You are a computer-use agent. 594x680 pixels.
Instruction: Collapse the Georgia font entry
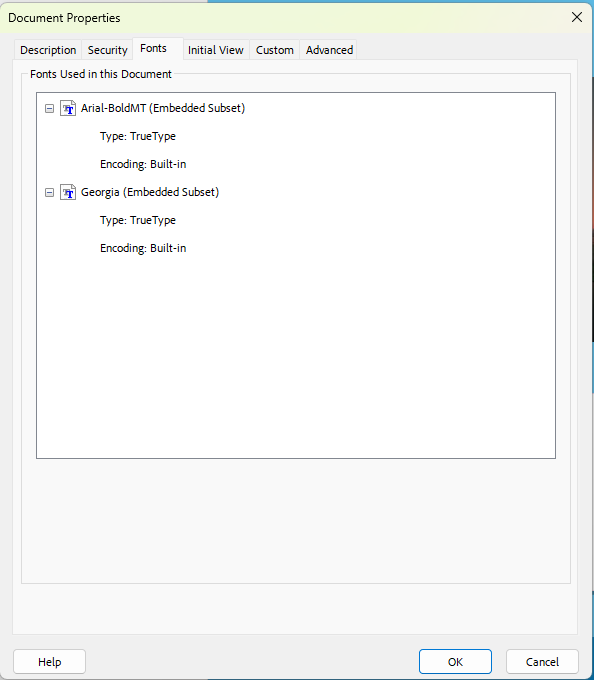(49, 192)
